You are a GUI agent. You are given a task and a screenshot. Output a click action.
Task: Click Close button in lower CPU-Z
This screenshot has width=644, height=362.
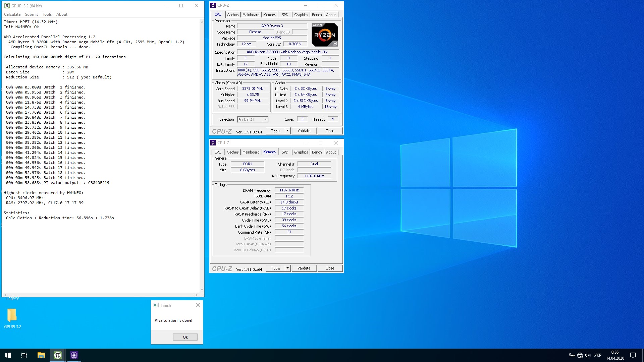[330, 268]
